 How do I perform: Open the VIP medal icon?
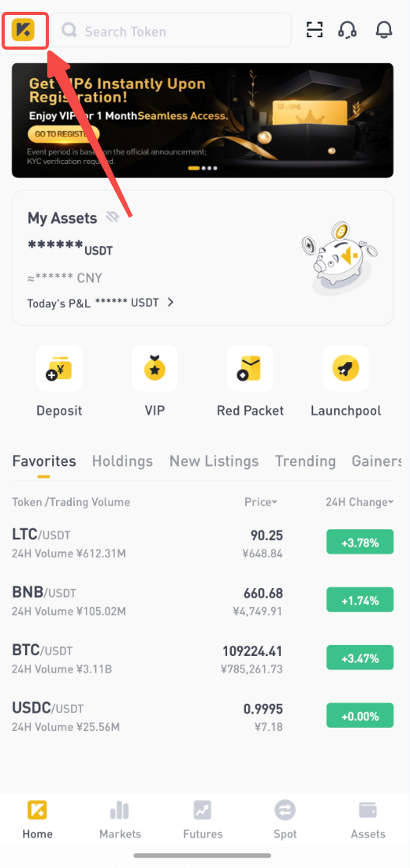[155, 368]
